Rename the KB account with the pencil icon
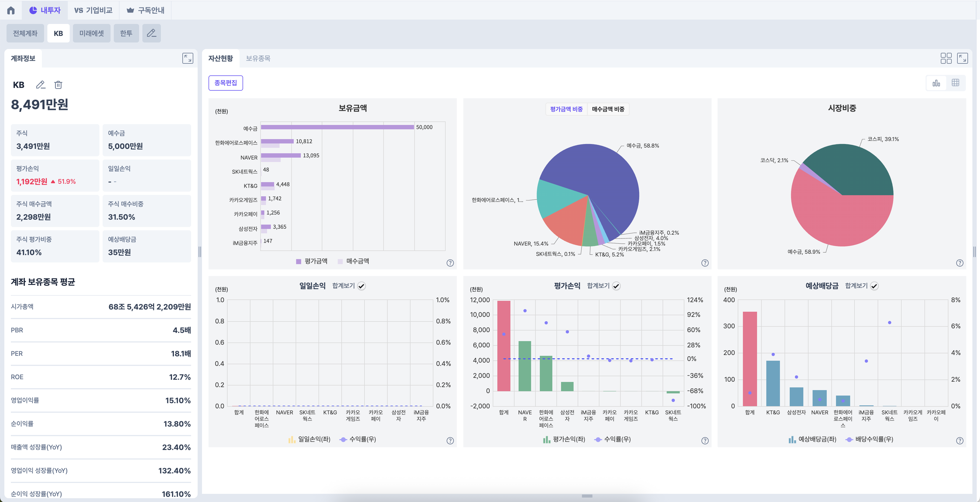This screenshot has width=980, height=502. tap(40, 84)
